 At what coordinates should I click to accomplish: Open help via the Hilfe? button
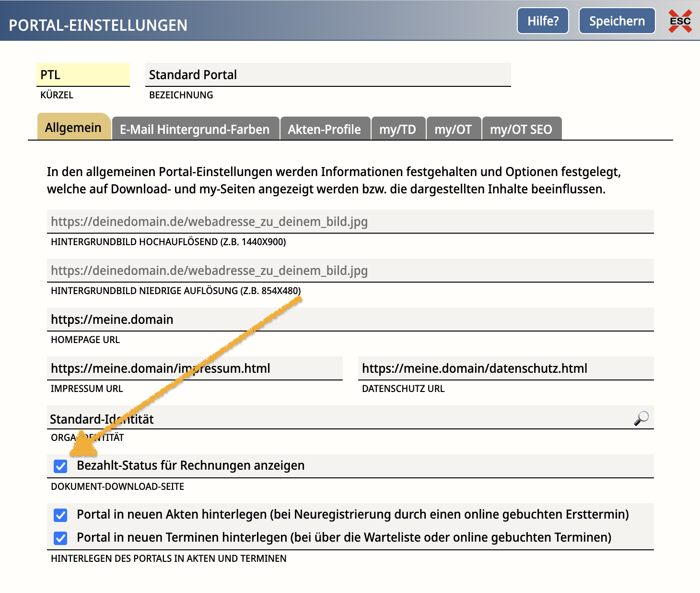(543, 21)
